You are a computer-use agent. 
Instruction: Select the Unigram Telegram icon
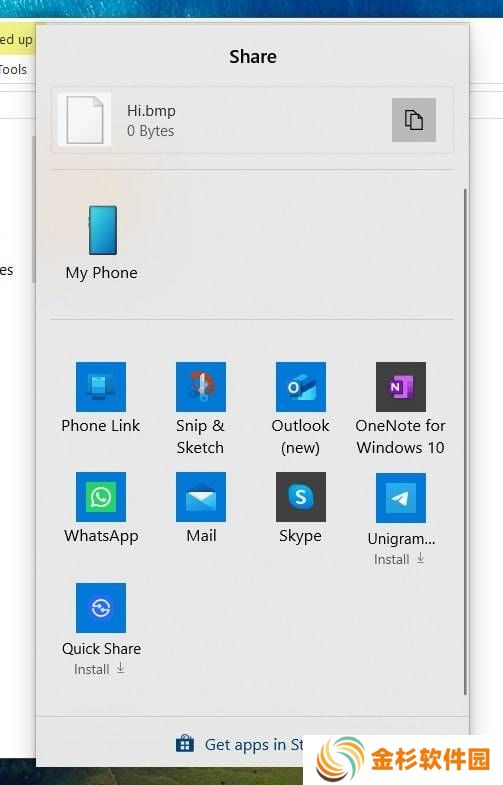401,498
